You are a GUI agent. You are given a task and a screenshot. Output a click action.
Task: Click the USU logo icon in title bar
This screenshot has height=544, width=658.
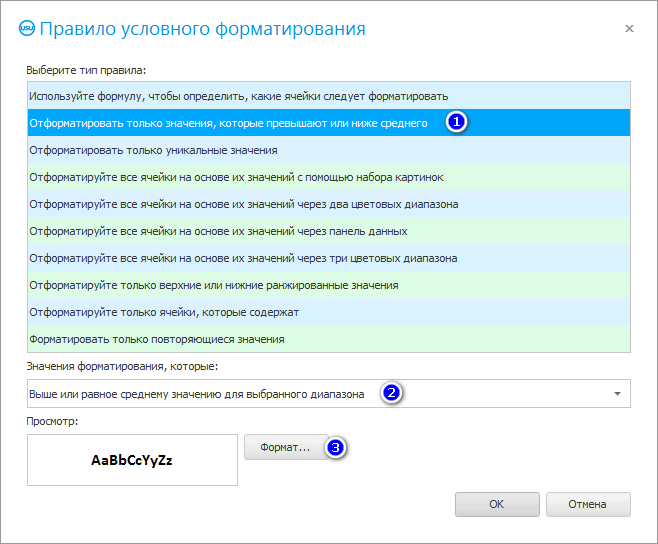pos(26,29)
